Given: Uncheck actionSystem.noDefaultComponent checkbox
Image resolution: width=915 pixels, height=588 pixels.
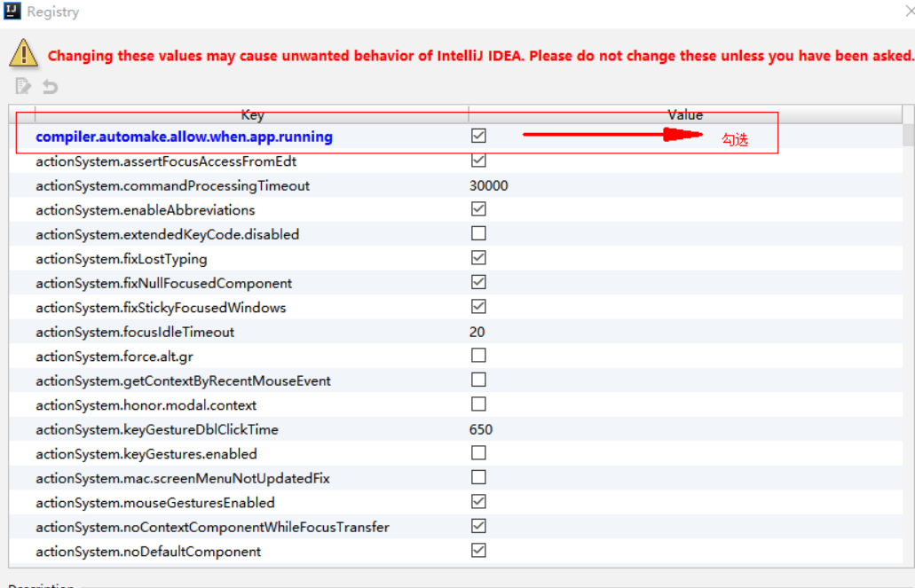Looking at the screenshot, I should pos(478,551).
